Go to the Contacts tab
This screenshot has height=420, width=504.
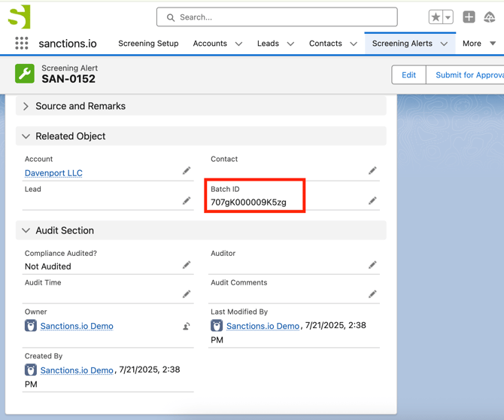pos(325,44)
